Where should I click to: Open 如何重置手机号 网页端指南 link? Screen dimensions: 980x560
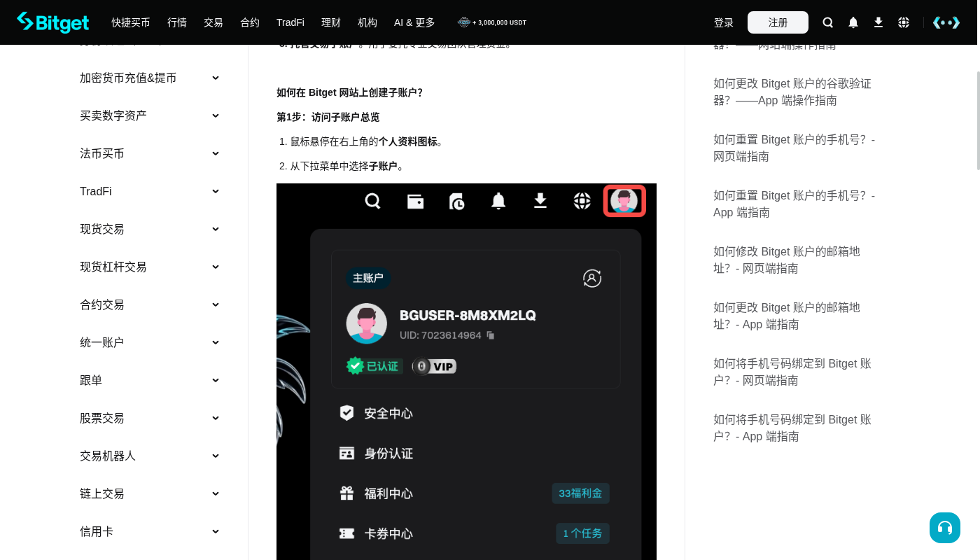pos(794,148)
